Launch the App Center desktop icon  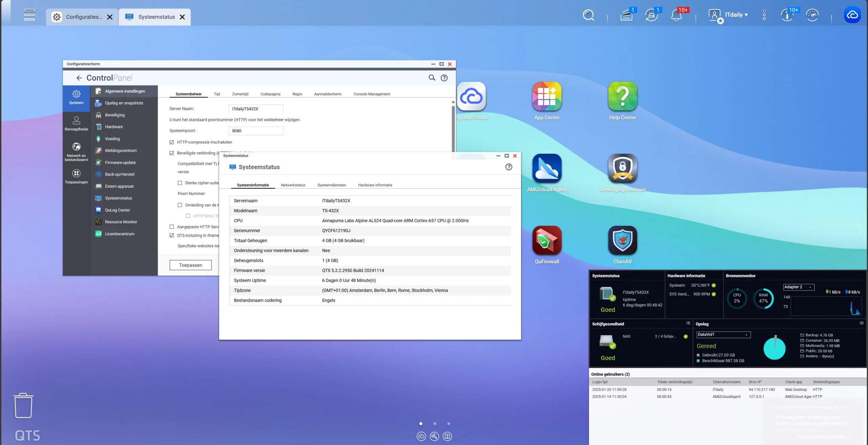pyautogui.click(x=547, y=97)
